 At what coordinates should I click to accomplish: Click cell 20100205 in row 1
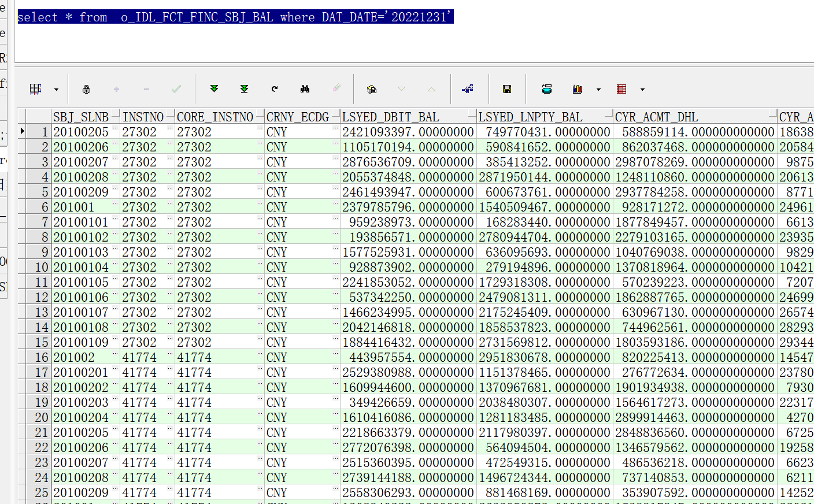86,132
